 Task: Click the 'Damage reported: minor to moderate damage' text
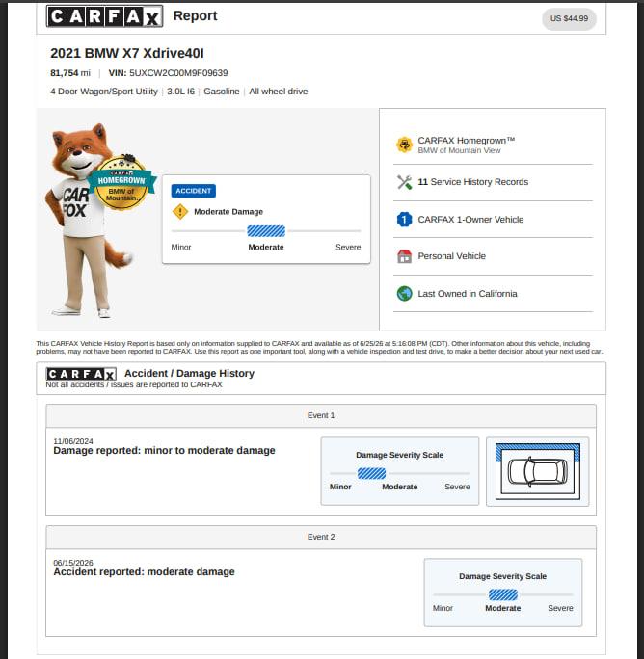(164, 451)
